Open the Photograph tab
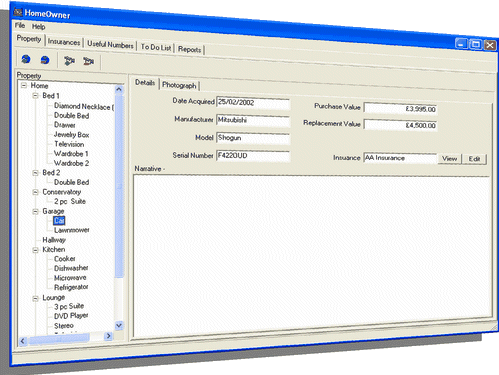Viewport: 499px width, 375px height. [x=179, y=85]
